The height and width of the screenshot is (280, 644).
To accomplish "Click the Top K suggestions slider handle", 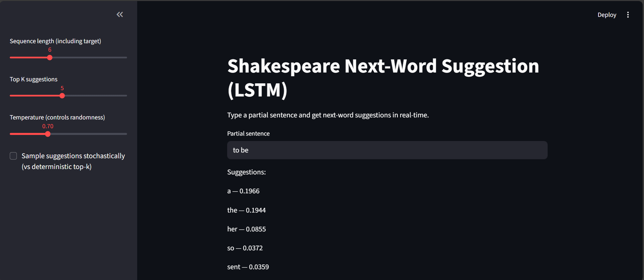I will (x=62, y=95).
